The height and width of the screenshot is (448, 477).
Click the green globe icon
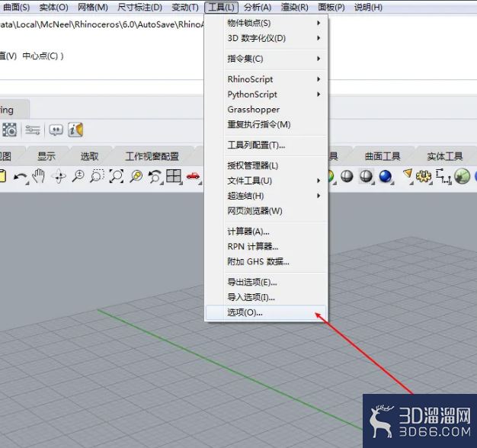coord(462,177)
